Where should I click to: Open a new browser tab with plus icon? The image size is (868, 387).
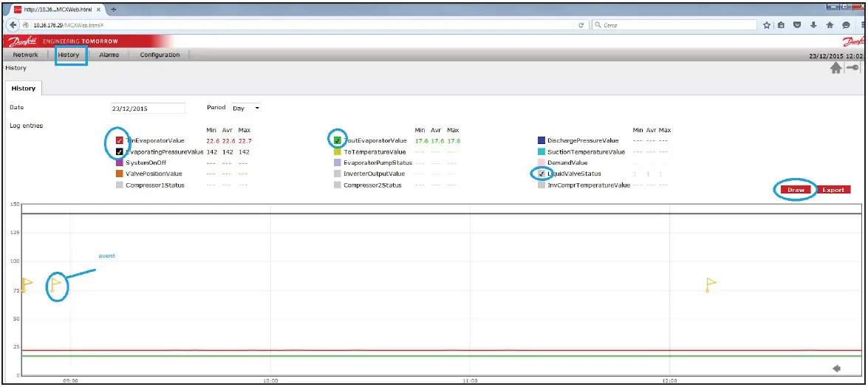click(x=114, y=10)
